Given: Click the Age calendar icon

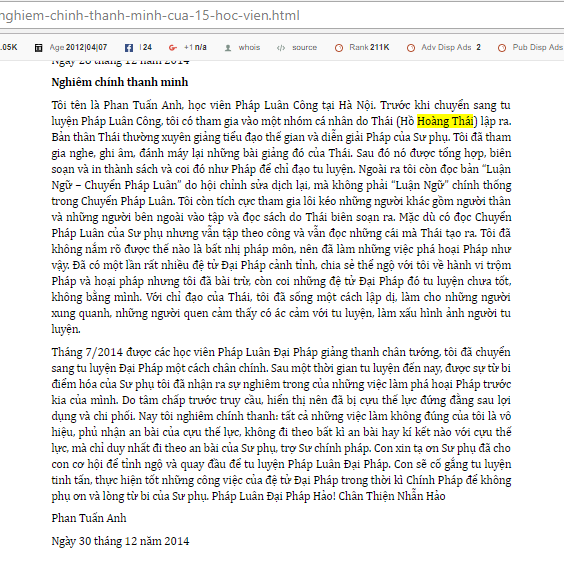Looking at the screenshot, I should 38,48.
